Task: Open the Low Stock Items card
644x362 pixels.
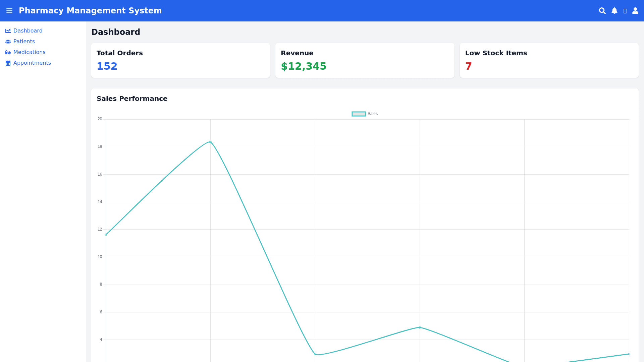Action: 549,60
